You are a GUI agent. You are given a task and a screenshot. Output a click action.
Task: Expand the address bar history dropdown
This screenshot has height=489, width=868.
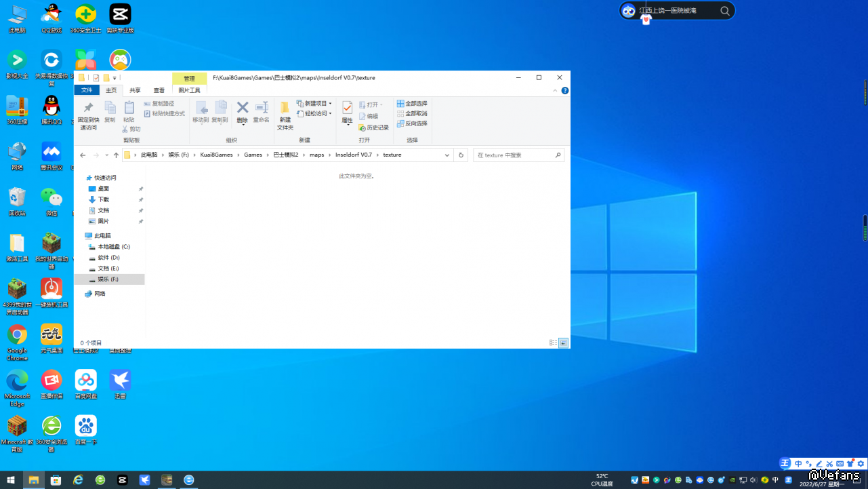click(447, 155)
